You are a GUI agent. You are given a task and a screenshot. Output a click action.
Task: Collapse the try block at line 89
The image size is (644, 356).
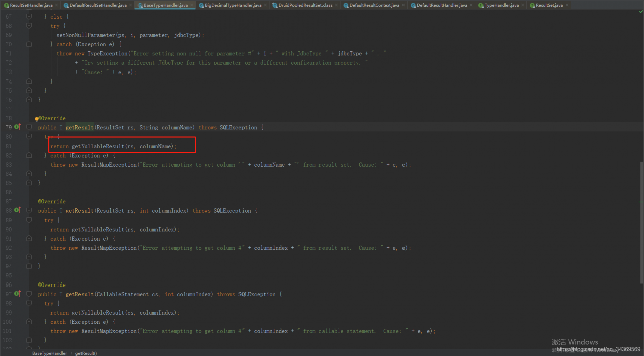click(29, 220)
